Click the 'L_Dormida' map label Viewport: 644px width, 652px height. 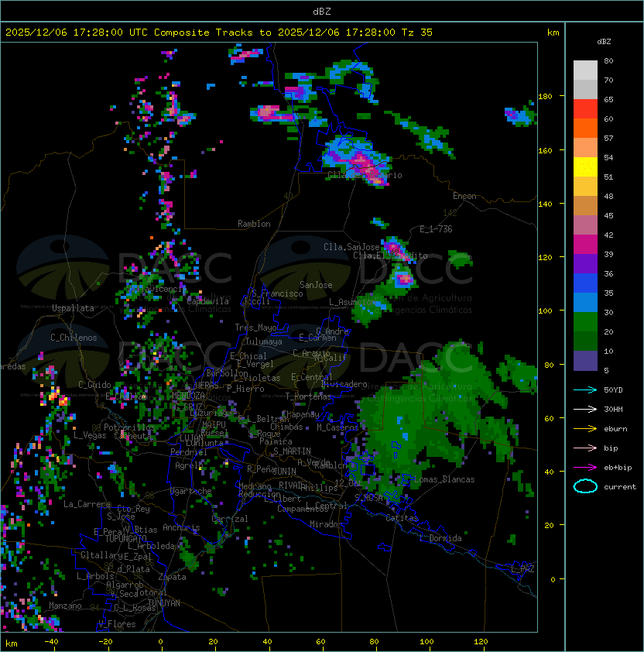(440, 538)
